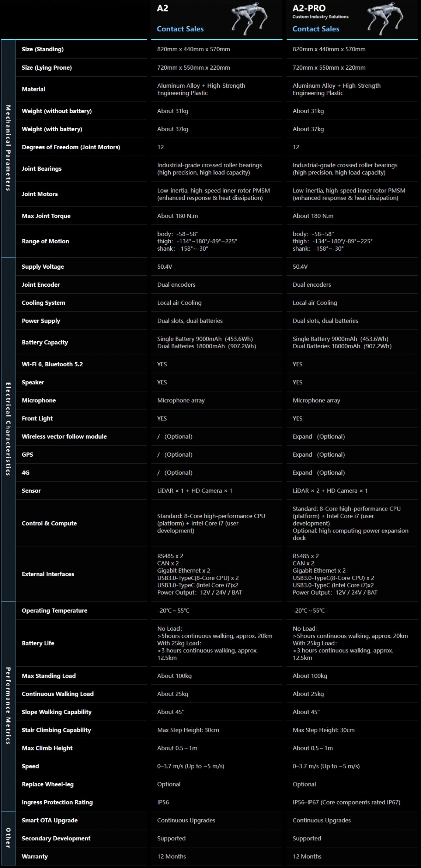Click Contact Sales under the A2 model
The width and height of the screenshot is (421, 868).
click(180, 29)
